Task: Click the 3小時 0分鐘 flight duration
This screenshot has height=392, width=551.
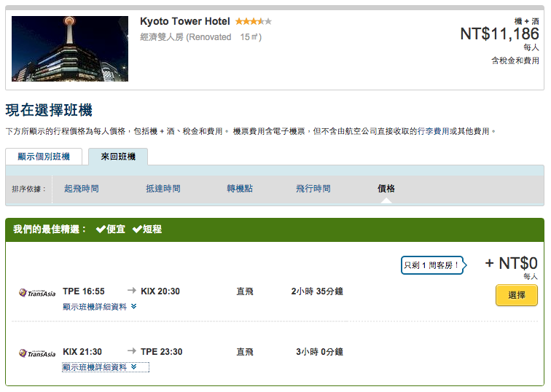Action: pyautogui.click(x=319, y=352)
